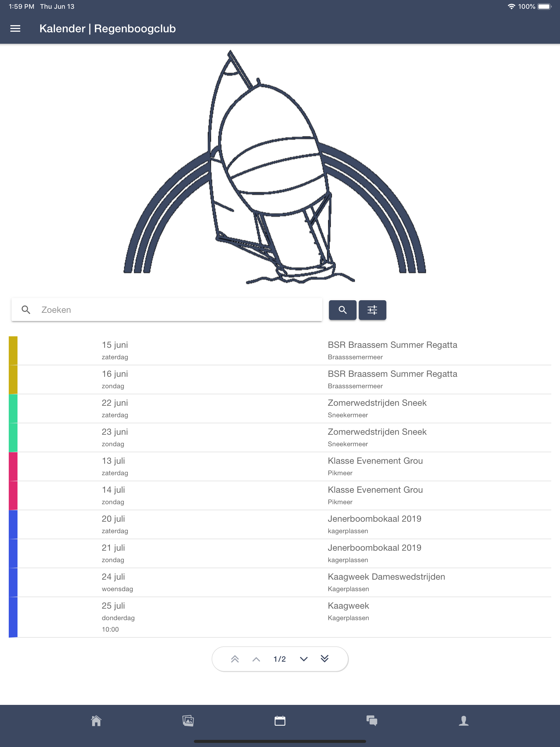Click kagerplassen location under the 20 juli event
The height and width of the screenshot is (747, 560).
[348, 531]
